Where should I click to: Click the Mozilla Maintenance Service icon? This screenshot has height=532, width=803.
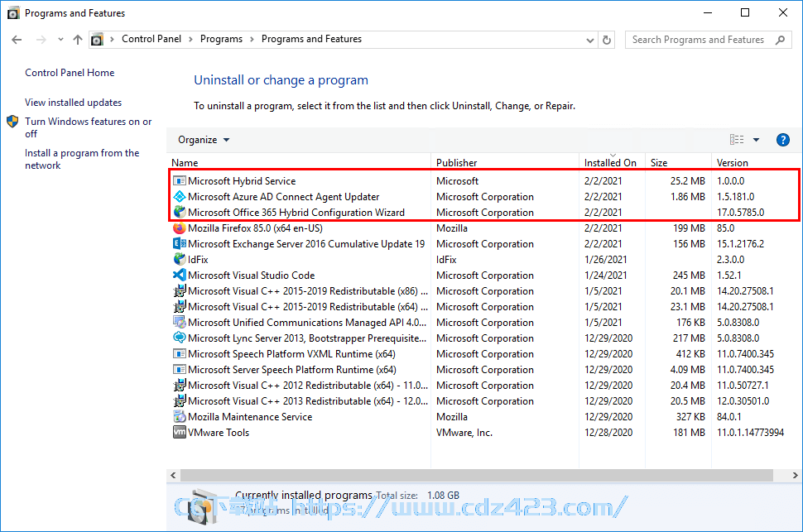click(180, 417)
